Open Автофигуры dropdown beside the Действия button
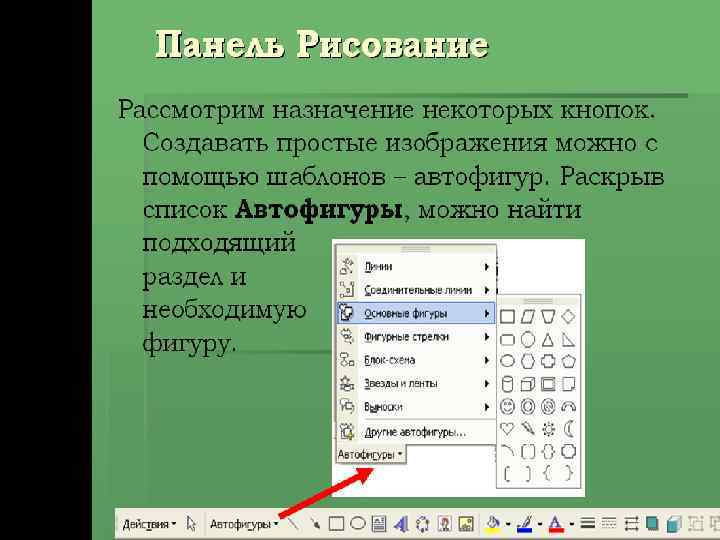Viewport: 720px width, 540px height. click(x=244, y=524)
